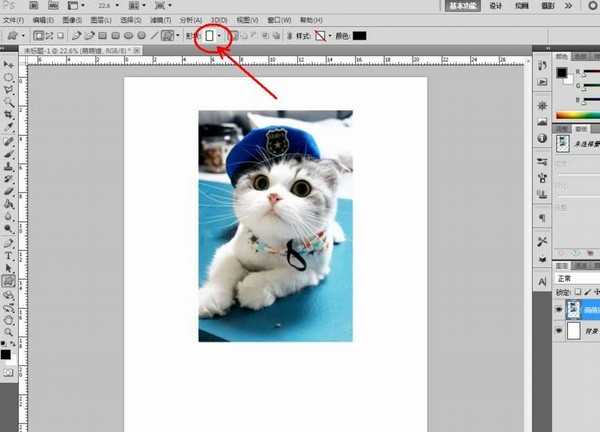
Task: Click the cat photo on the canvas
Action: coord(275,225)
